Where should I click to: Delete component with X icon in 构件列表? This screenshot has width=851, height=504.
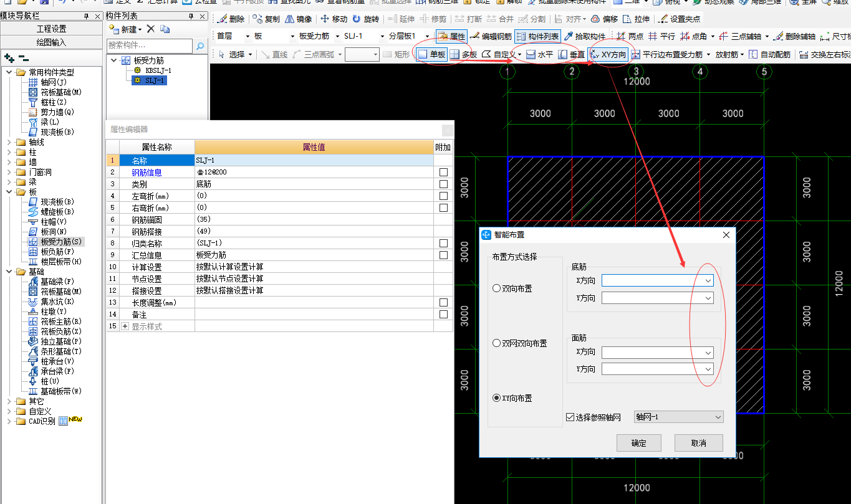click(150, 29)
